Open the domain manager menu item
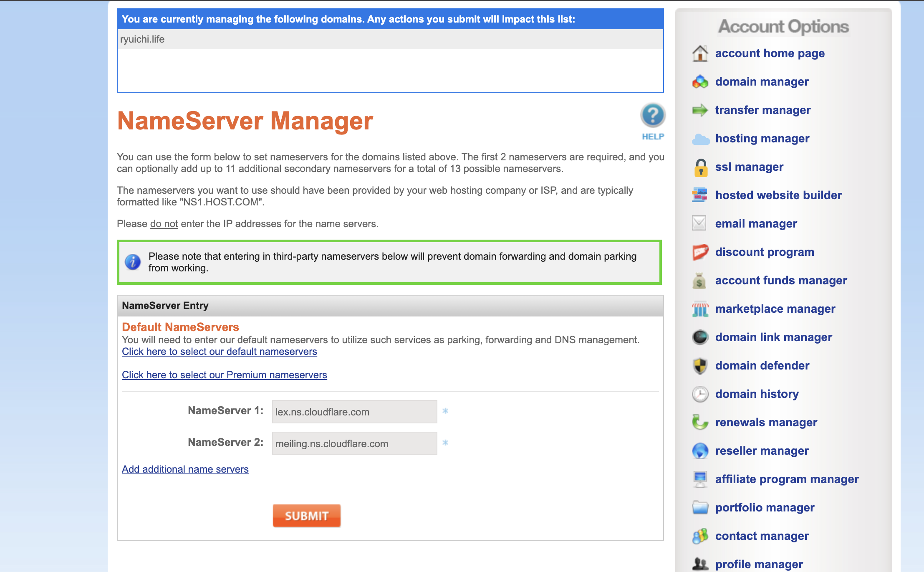The width and height of the screenshot is (924, 572). click(762, 82)
